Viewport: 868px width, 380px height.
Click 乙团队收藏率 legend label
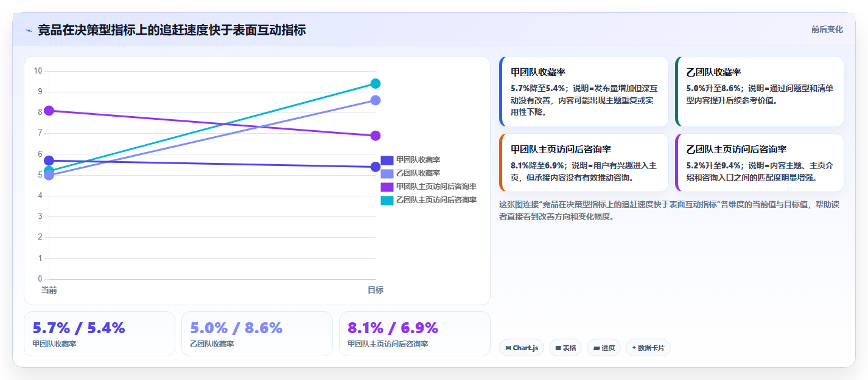pos(418,173)
